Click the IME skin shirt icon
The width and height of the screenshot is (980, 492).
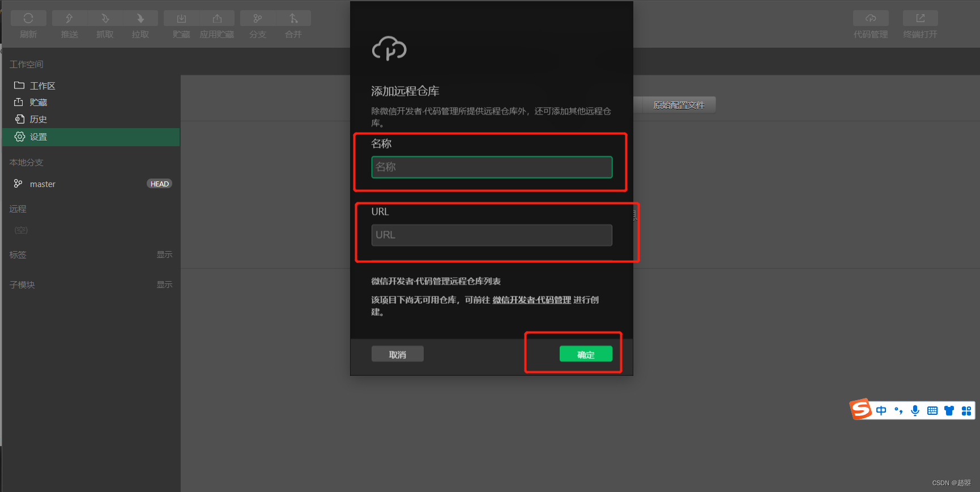[949, 410]
